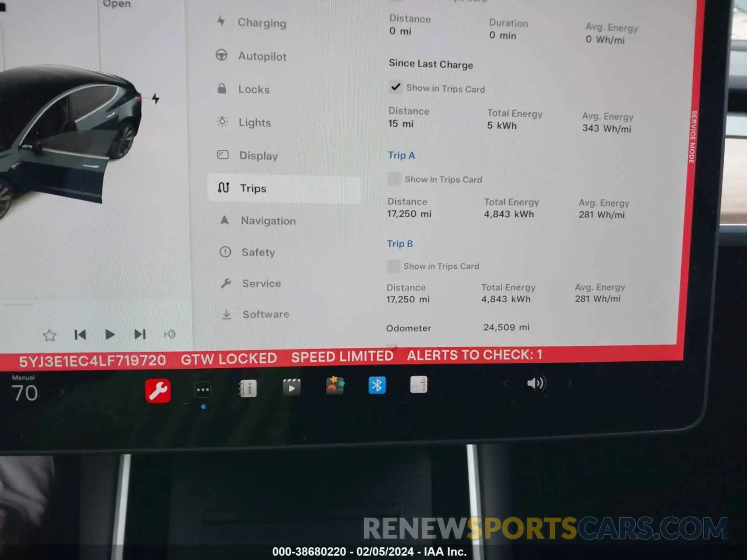
Task: Open the Locks settings icon
Action: point(224,89)
